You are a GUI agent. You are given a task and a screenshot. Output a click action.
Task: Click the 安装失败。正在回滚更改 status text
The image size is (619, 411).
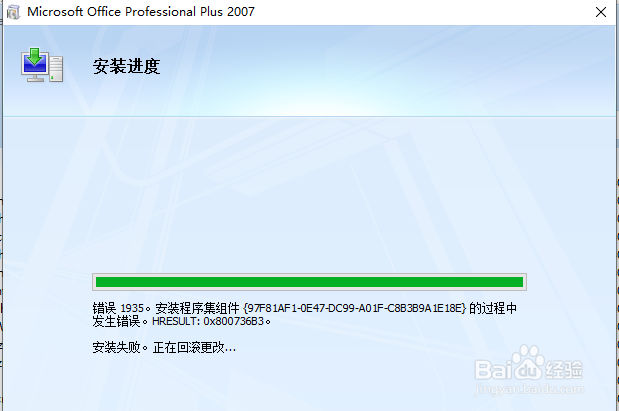click(164, 347)
